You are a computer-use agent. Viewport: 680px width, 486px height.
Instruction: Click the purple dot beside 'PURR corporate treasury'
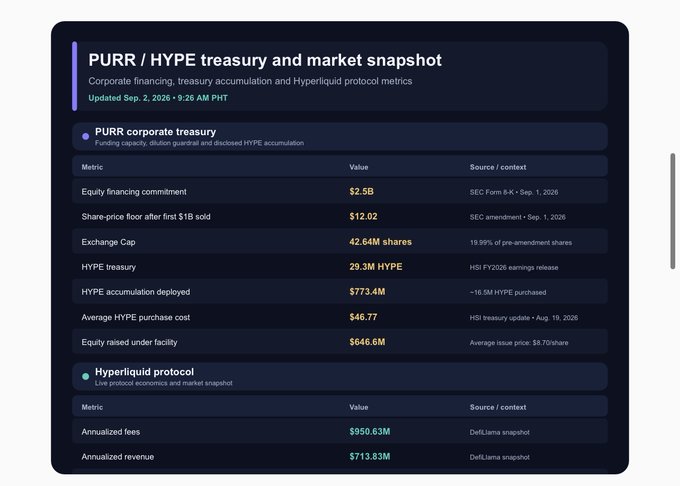85,136
